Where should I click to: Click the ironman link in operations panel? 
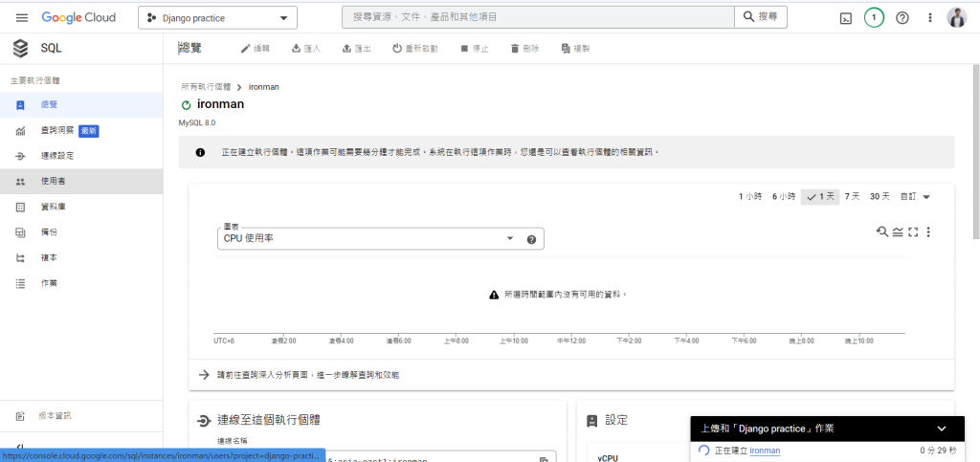(x=765, y=451)
